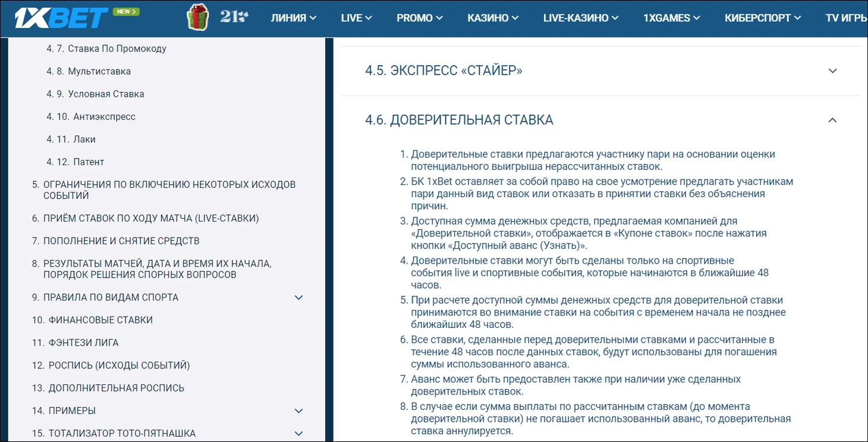Open section 8 РЕЗУЛЬТАТЫ МАТЧЕЙ

coord(152,269)
